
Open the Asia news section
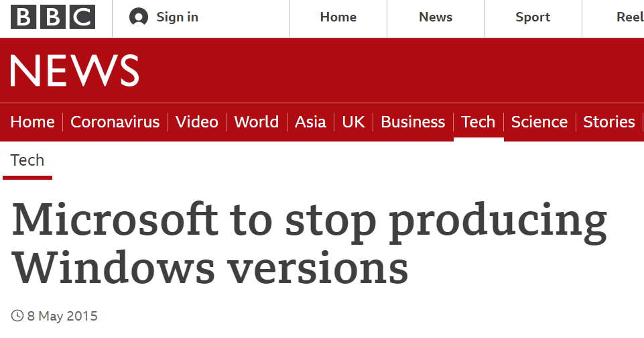coord(310,121)
